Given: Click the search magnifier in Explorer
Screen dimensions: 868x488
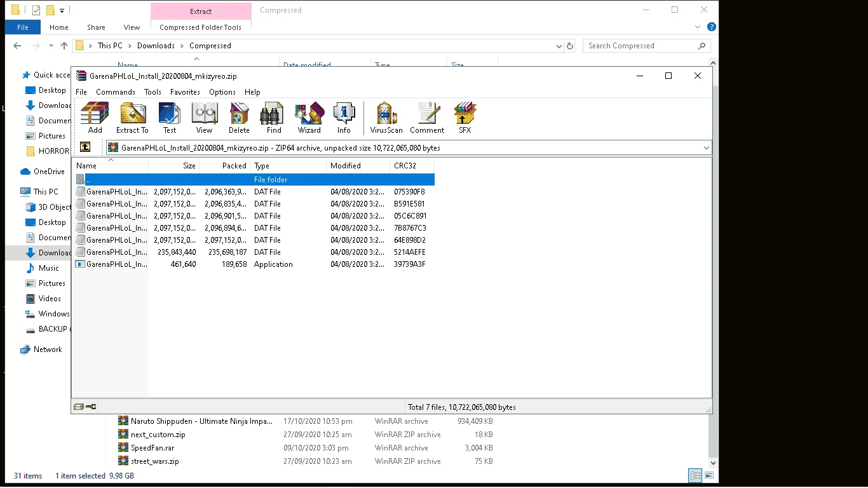Looking at the screenshot, I should coord(702,46).
